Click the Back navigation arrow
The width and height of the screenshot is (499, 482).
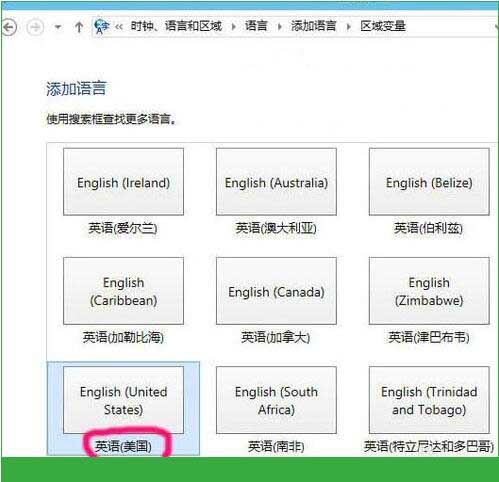(9, 27)
